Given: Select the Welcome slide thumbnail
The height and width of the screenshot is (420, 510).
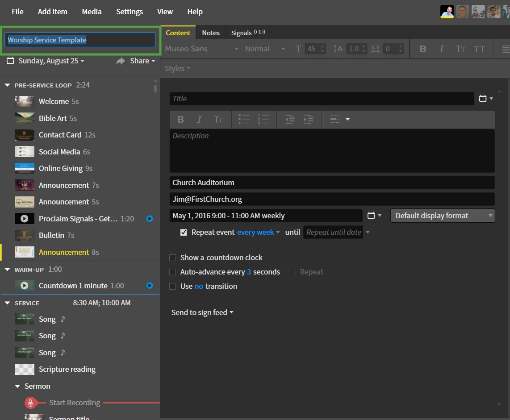Looking at the screenshot, I should 25,101.
